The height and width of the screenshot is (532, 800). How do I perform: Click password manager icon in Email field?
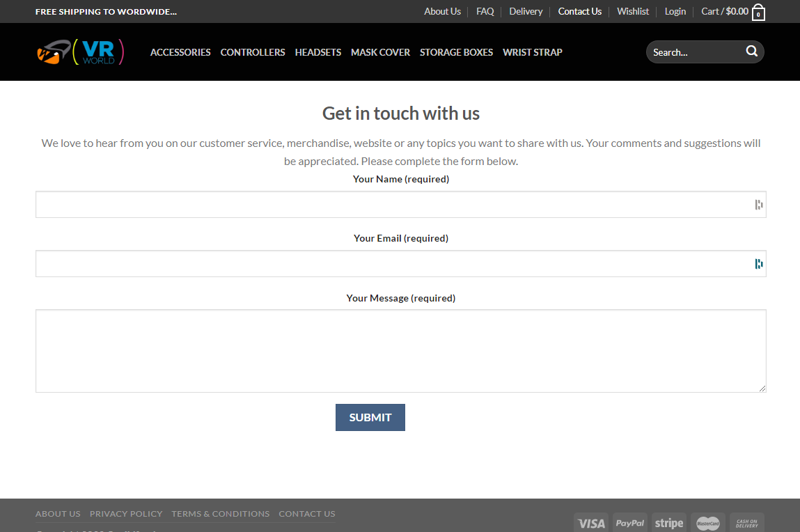[758, 264]
